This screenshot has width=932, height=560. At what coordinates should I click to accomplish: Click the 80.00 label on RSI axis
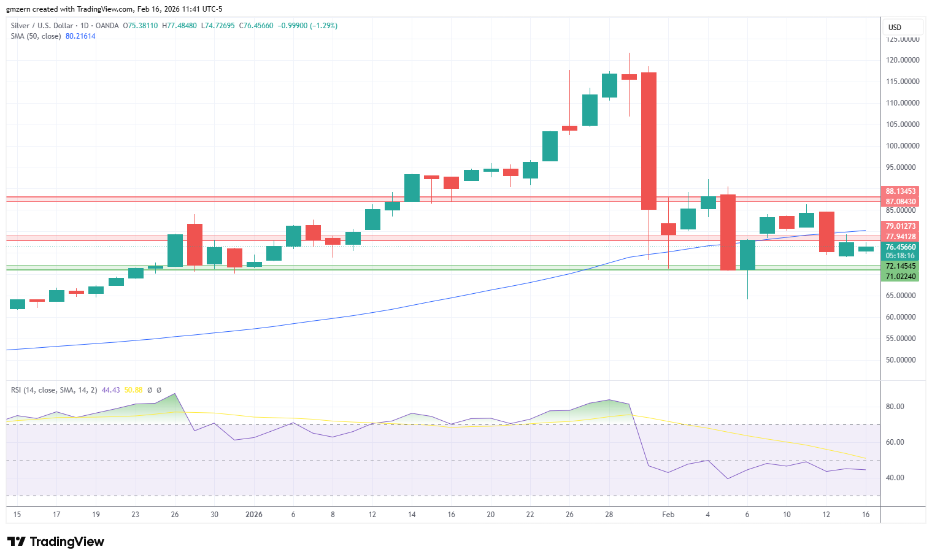(895, 407)
